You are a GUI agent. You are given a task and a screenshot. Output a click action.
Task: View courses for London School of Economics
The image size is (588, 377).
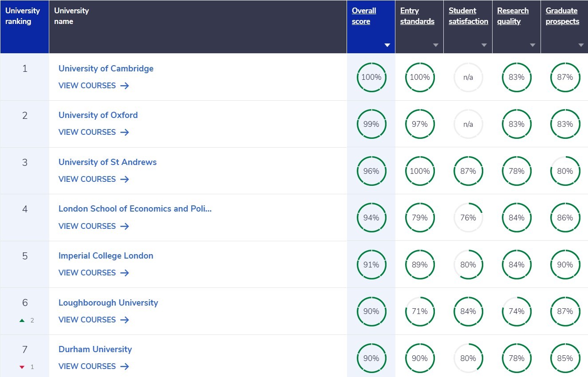pos(94,226)
